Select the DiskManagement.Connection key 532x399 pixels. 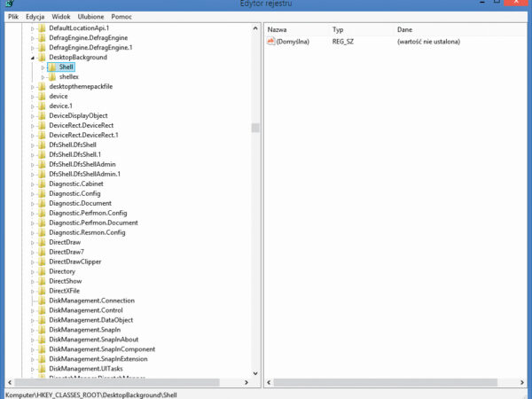pos(91,301)
